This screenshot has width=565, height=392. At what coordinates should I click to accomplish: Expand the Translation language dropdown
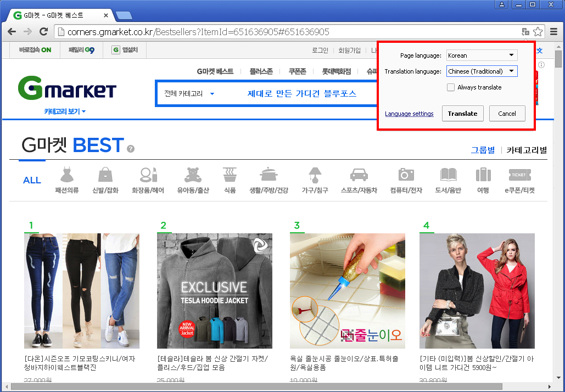[482, 71]
